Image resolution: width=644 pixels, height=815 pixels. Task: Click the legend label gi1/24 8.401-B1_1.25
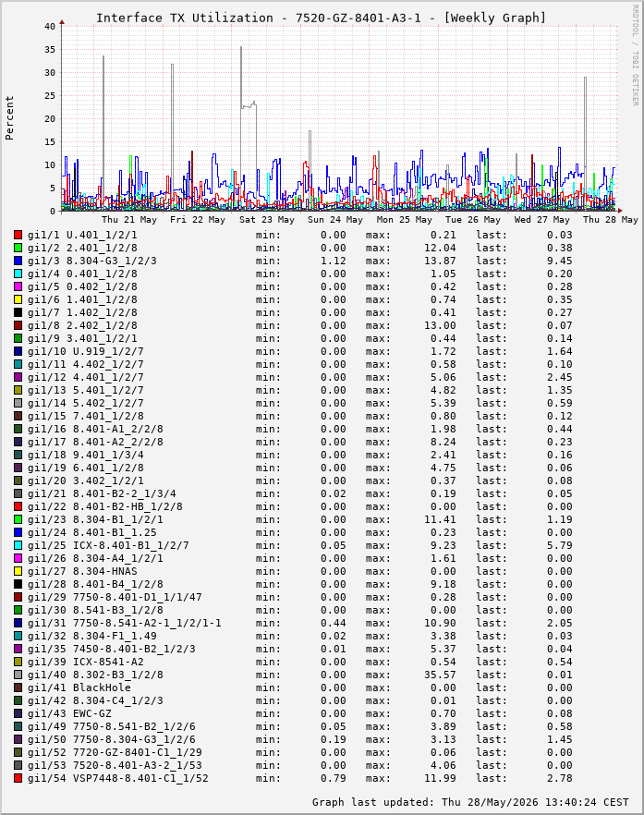pos(92,532)
